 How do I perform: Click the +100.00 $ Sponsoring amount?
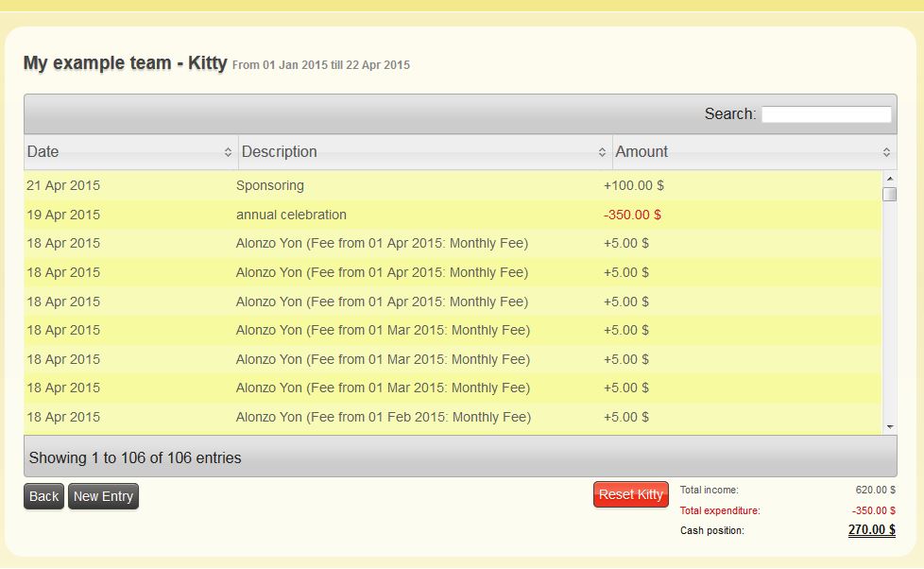pos(633,185)
